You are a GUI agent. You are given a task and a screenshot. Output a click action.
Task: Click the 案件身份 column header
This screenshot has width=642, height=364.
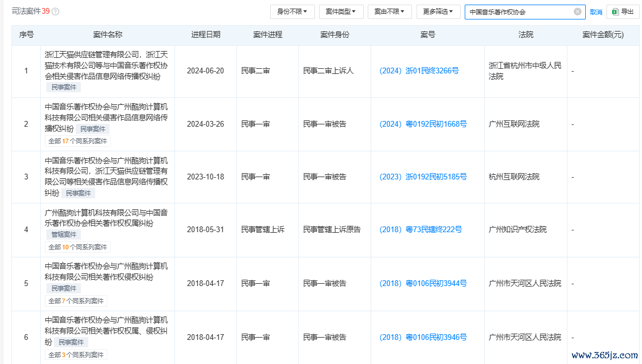coord(334,35)
